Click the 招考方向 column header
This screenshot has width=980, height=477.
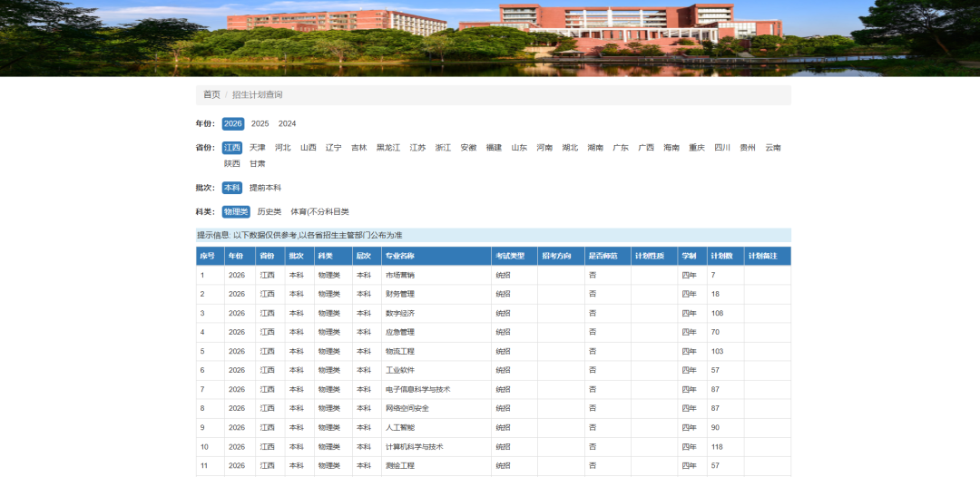562,256
